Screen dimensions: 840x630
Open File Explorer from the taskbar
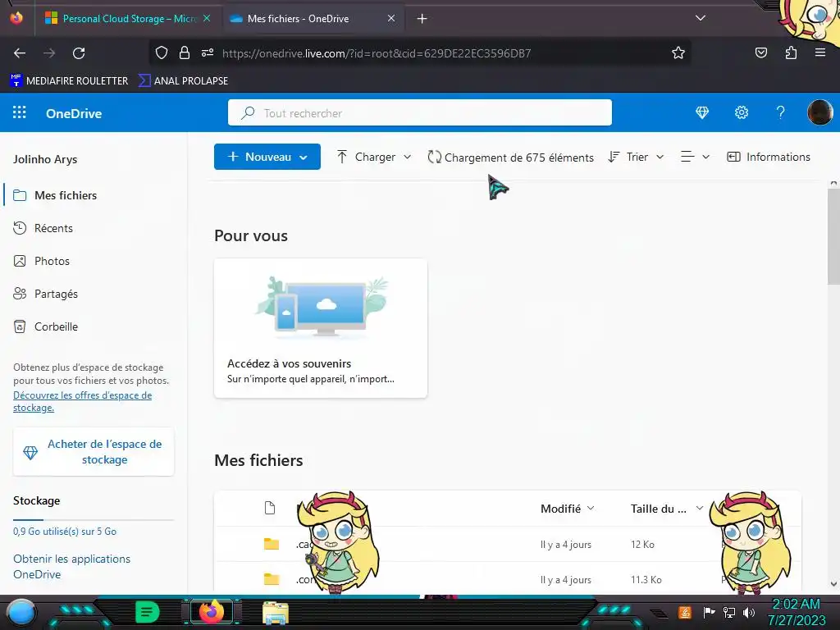[x=276, y=612]
